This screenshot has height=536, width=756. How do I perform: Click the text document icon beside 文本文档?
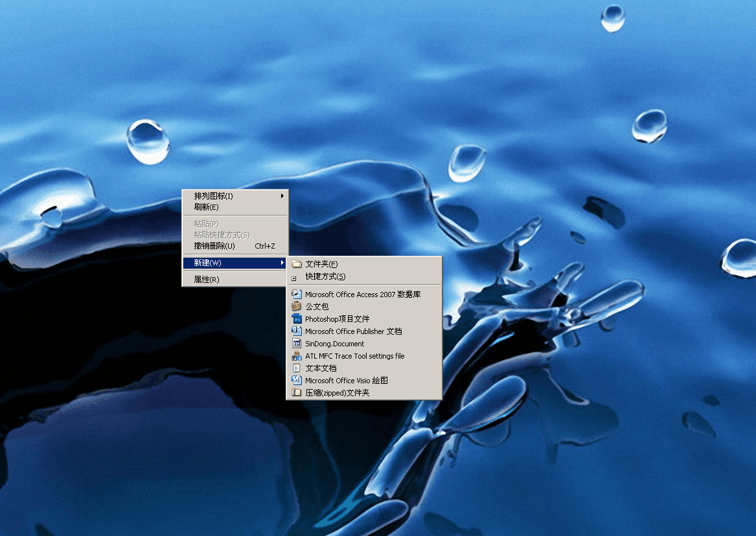[x=297, y=368]
